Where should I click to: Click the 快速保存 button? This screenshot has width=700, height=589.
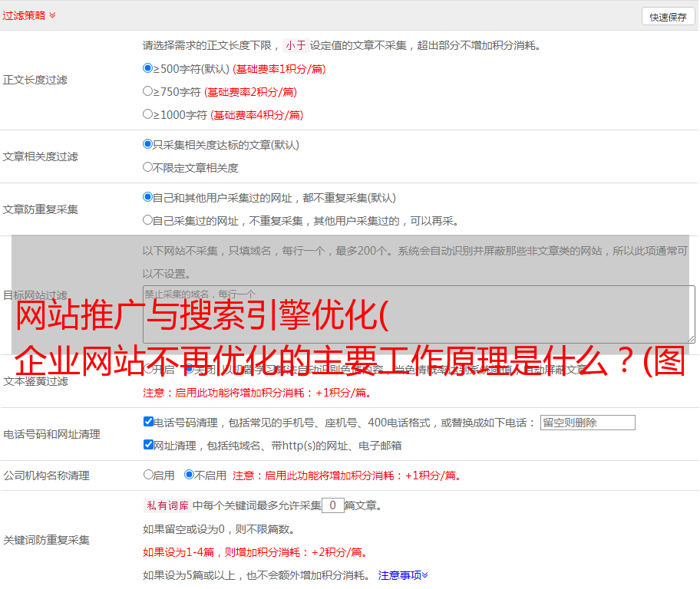tap(669, 17)
